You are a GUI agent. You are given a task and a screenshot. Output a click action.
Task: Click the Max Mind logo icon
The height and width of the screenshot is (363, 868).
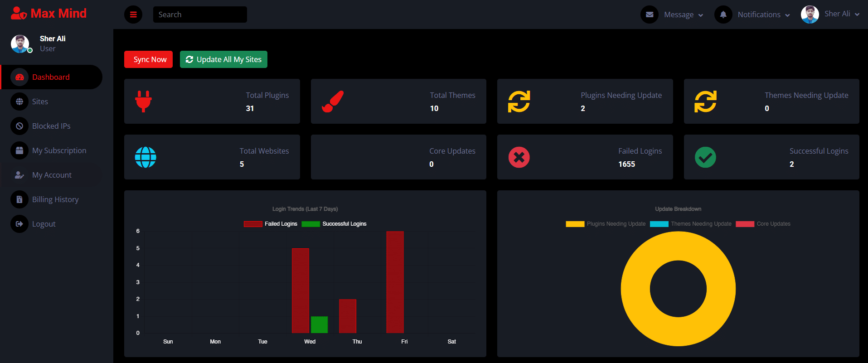click(19, 14)
